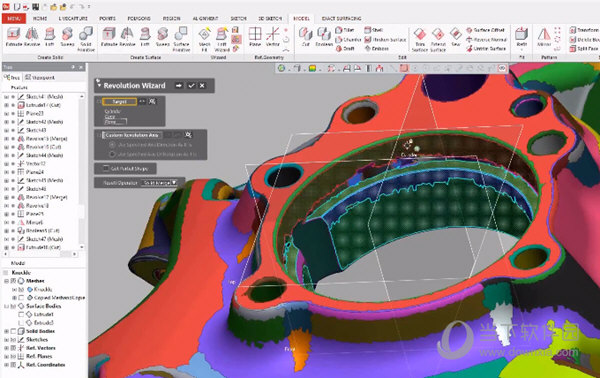Open the Result Operator dropdown
Screen dimensions: 600x378
pos(159,183)
